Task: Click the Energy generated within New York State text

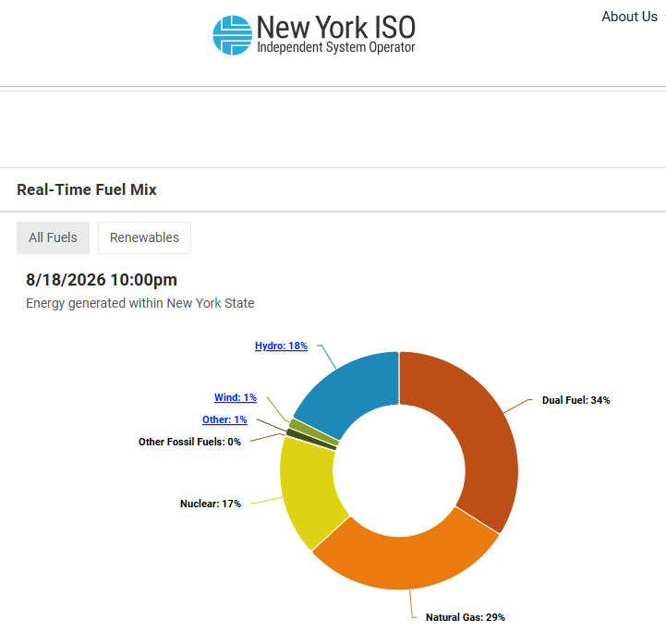Action: point(140,303)
